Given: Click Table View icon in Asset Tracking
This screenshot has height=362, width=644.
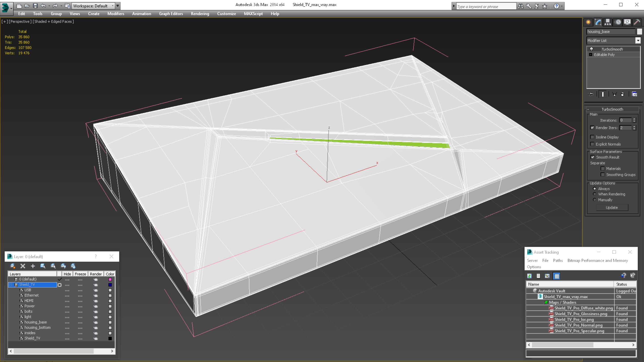Looking at the screenshot, I should pyautogui.click(x=557, y=276).
